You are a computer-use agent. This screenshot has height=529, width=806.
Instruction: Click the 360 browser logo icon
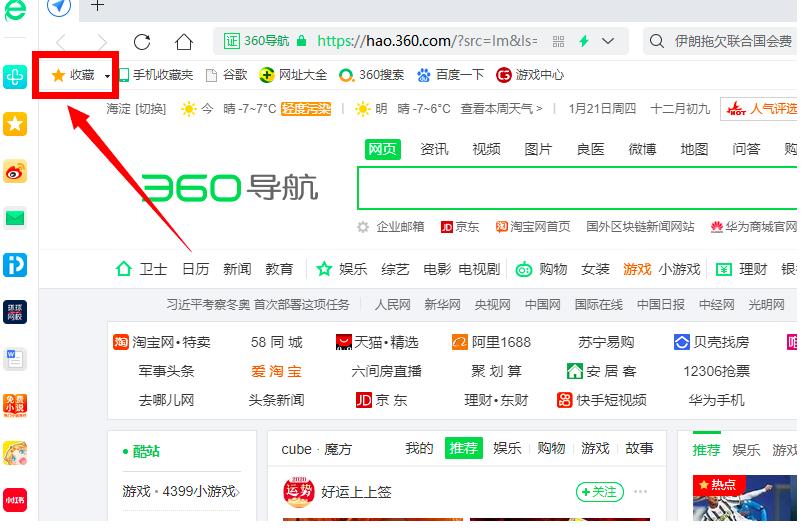[15, 10]
